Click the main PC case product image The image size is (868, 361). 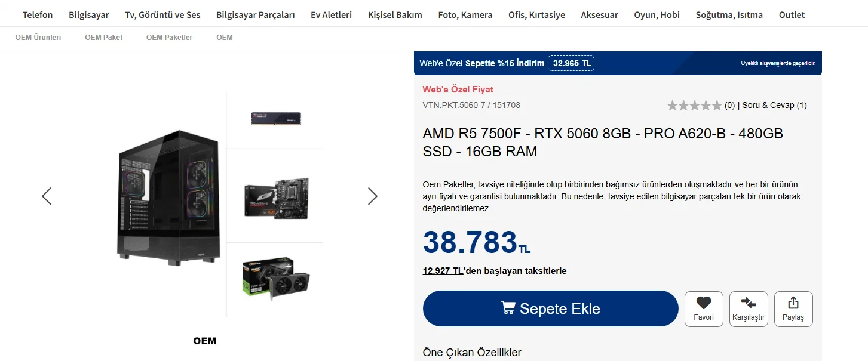pos(169,198)
